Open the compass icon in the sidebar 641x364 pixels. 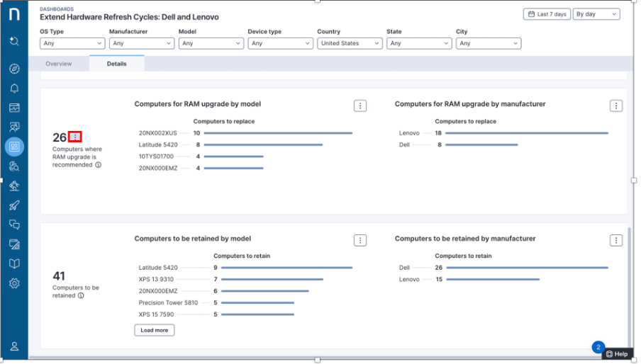point(14,69)
